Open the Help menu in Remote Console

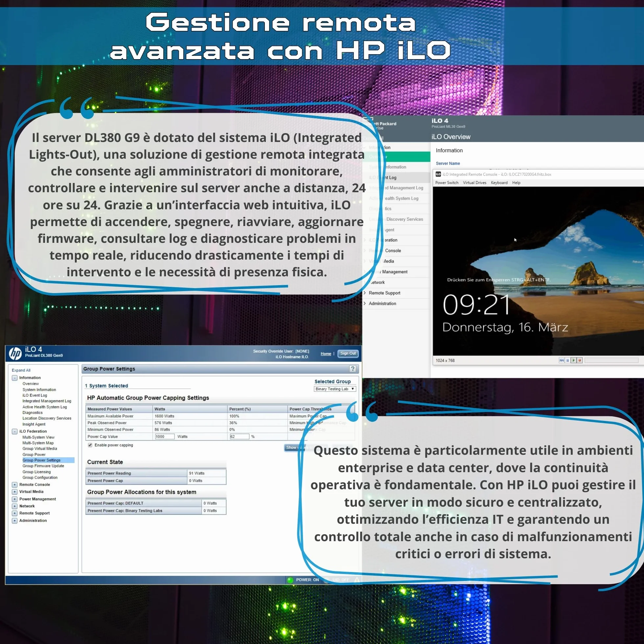(516, 183)
